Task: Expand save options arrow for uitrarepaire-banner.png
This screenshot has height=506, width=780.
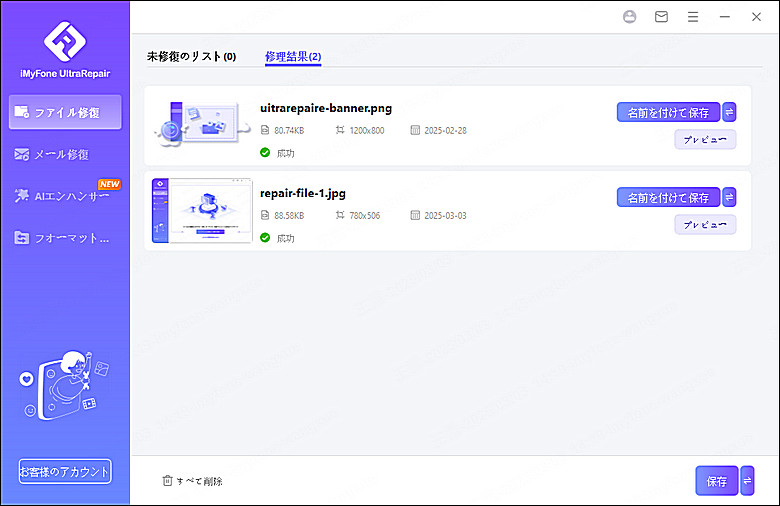Action: point(729,112)
